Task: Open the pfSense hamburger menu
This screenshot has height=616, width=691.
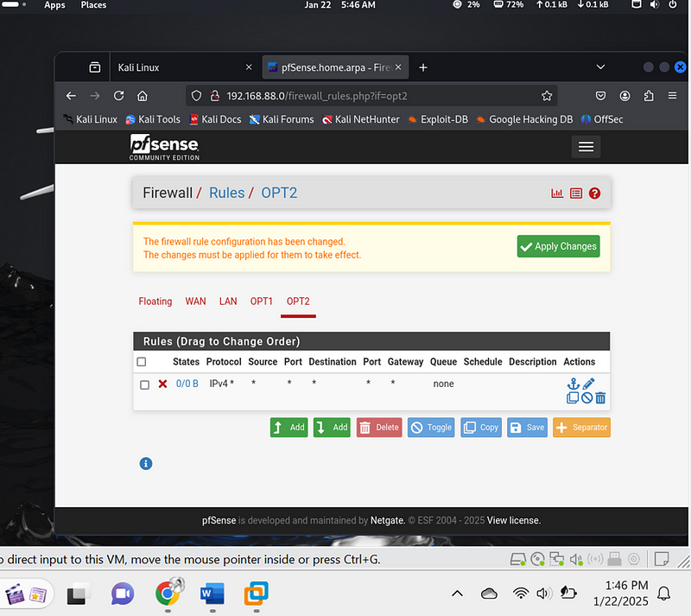Action: click(586, 146)
